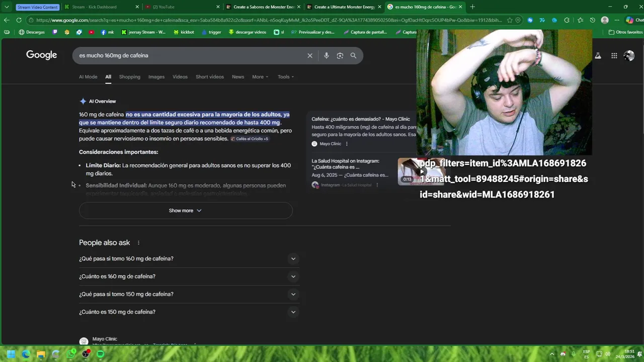The width and height of the screenshot is (644, 362).
Task: Click the Google logo
Action: (x=41, y=55)
